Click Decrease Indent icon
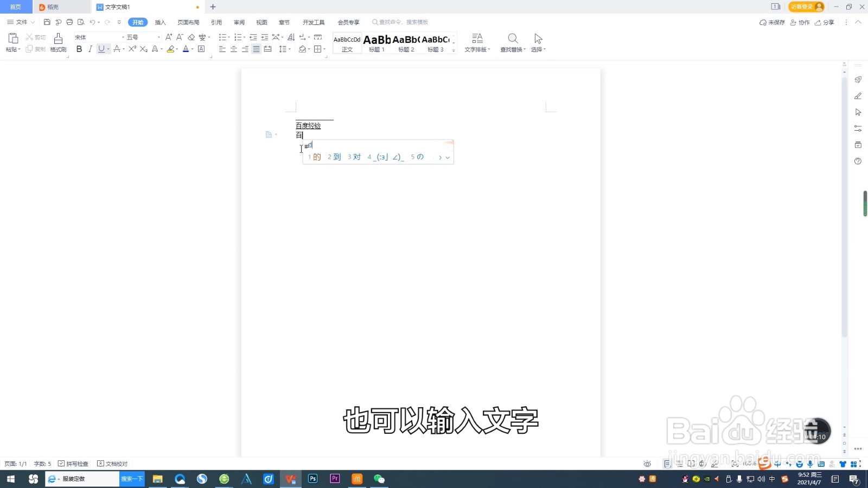868x488 pixels. coord(253,37)
